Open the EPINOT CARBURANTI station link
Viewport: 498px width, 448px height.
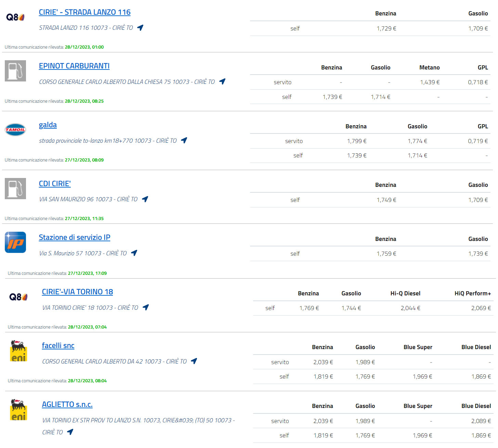[74, 66]
